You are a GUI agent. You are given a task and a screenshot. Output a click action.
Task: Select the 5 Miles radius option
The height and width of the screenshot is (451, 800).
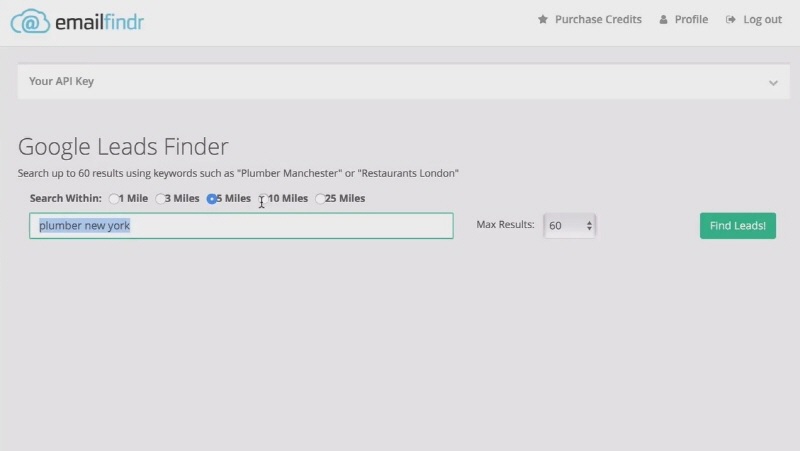click(212, 199)
